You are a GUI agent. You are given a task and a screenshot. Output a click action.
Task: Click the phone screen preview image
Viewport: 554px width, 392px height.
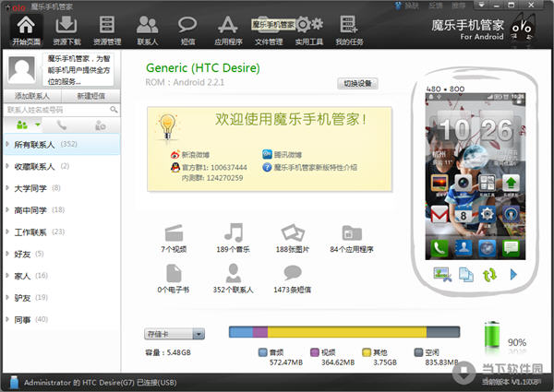[476, 176]
